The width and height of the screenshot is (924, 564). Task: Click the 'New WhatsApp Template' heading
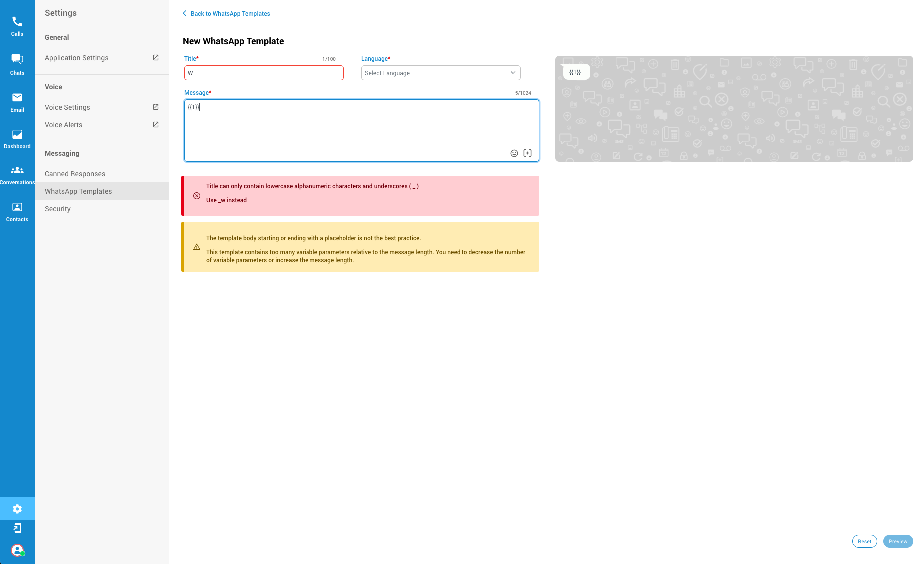(x=233, y=41)
